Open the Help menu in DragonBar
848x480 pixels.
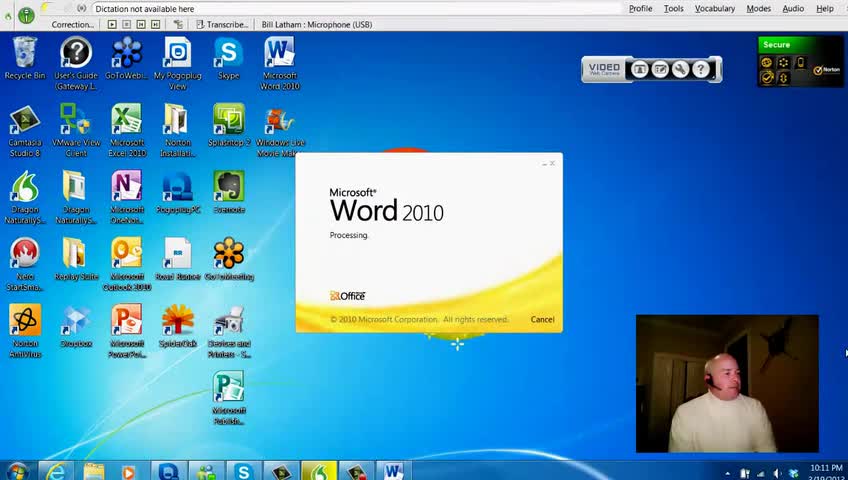click(824, 9)
